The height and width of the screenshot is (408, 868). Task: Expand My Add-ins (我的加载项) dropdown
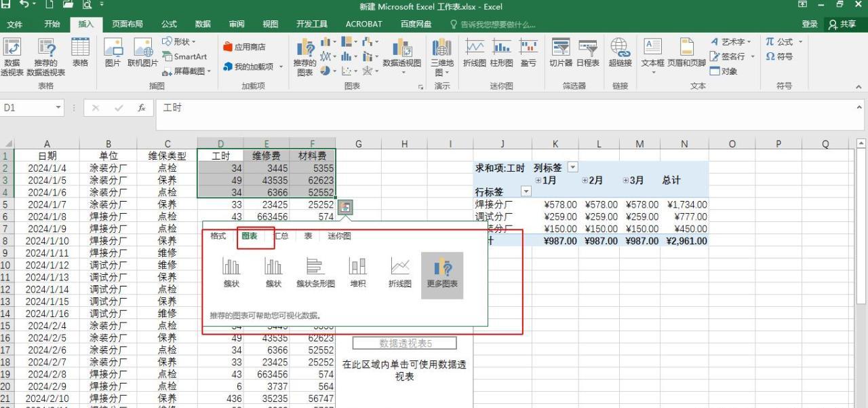click(x=253, y=67)
